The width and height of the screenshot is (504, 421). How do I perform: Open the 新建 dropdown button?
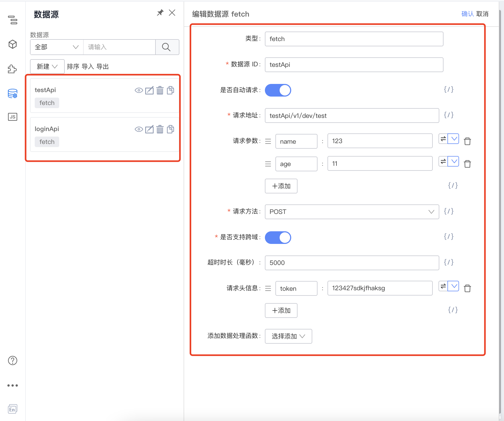click(x=47, y=67)
